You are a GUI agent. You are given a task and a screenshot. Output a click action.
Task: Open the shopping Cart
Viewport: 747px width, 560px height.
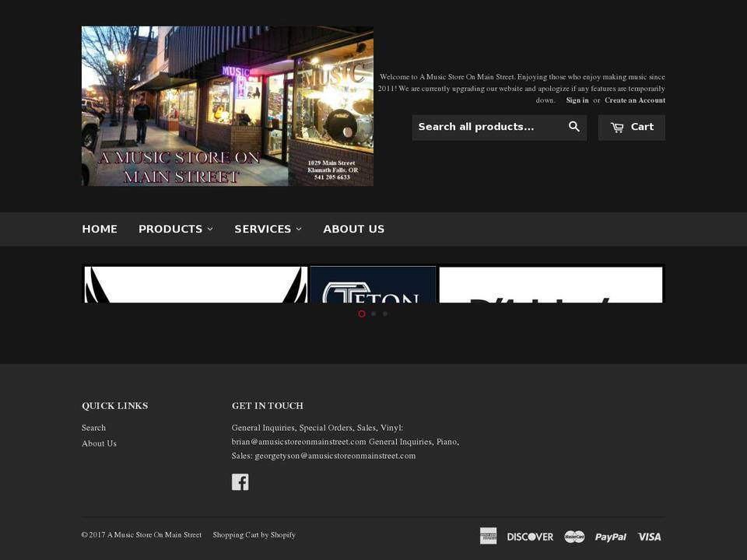(631, 126)
